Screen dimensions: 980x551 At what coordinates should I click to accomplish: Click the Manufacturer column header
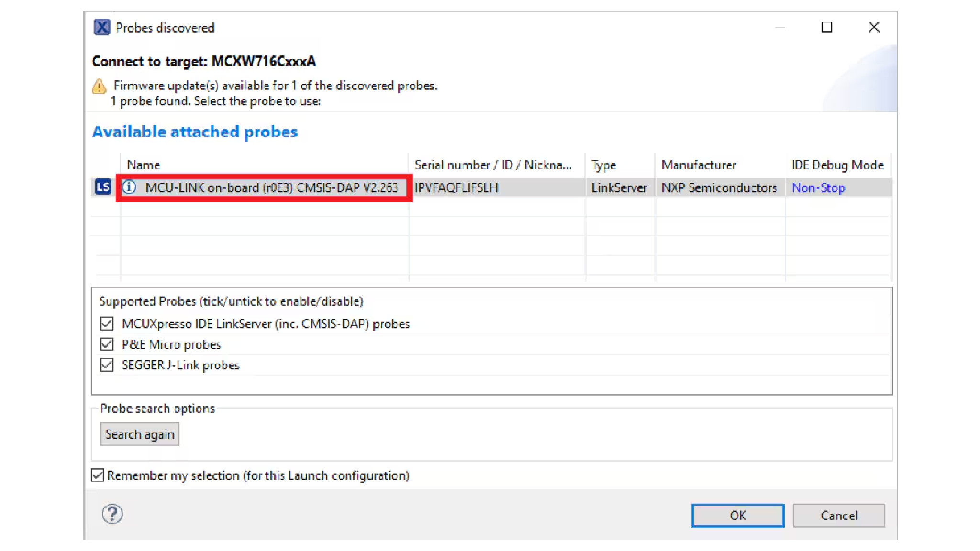[699, 165]
